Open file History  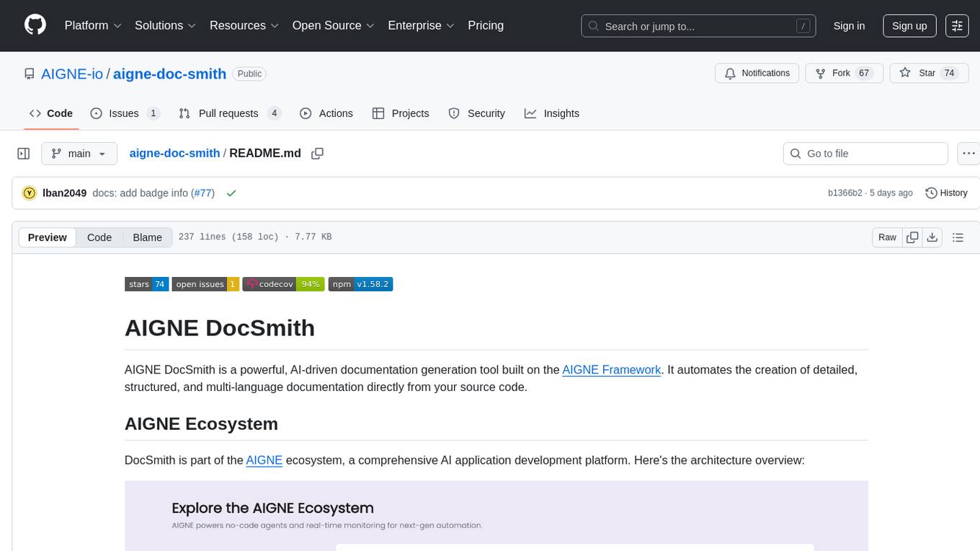point(946,193)
